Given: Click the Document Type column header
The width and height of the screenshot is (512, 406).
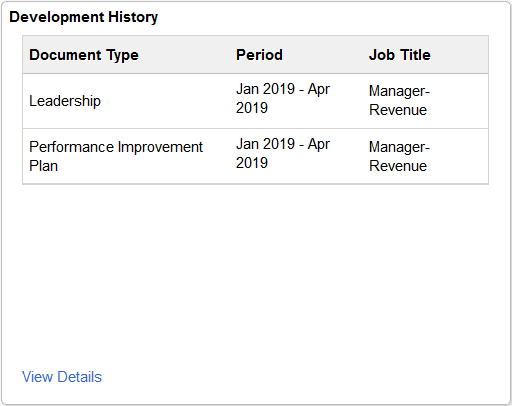Looking at the screenshot, I should click(84, 55).
